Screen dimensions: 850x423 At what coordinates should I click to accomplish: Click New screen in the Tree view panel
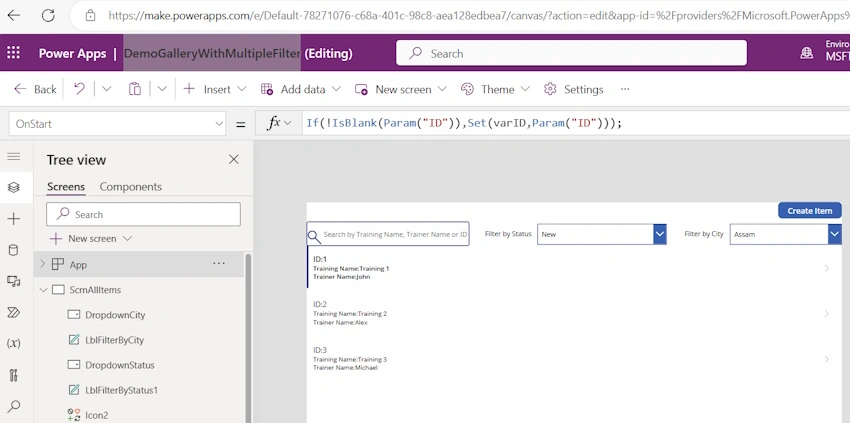pos(91,239)
